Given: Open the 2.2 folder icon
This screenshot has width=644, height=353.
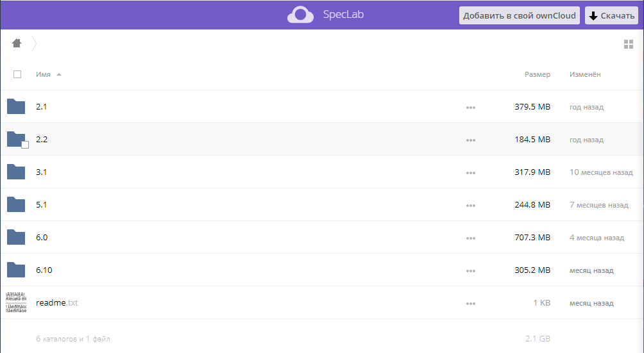Looking at the screenshot, I should (x=16, y=139).
